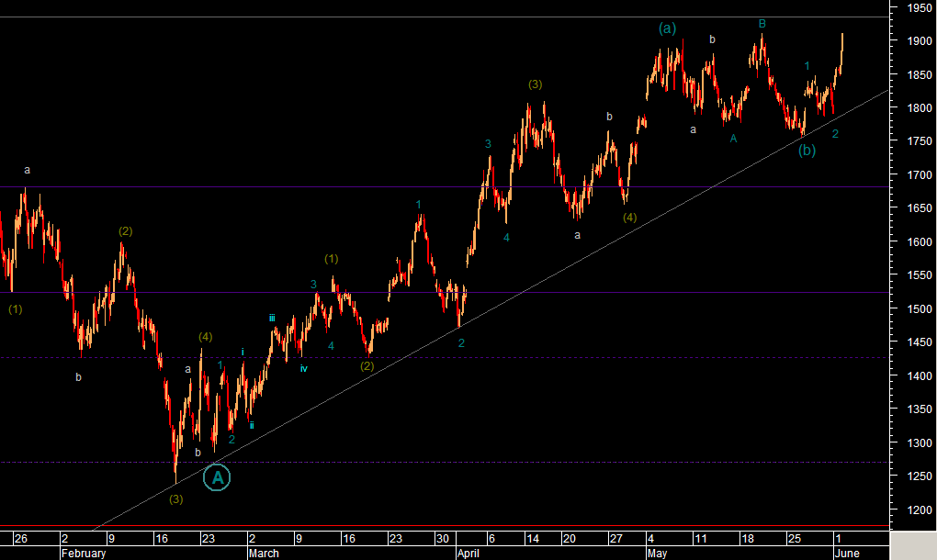This screenshot has width=937, height=560.
Task: Select the red horizontal line near 1175
Action: pos(445,526)
